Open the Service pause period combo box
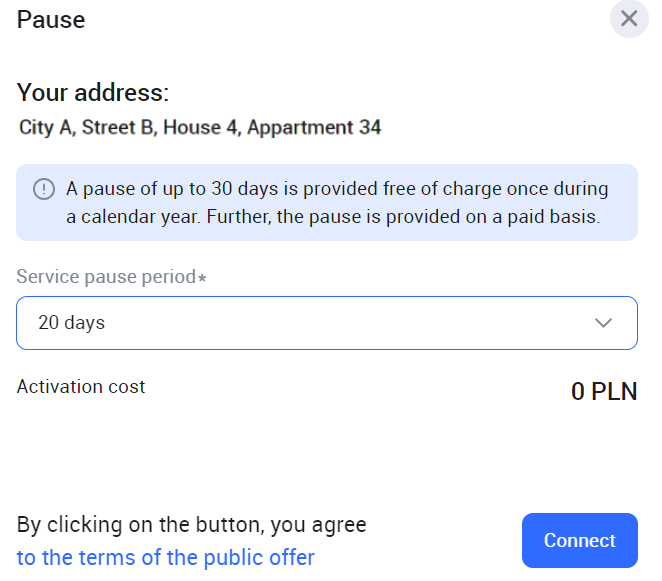 [326, 323]
